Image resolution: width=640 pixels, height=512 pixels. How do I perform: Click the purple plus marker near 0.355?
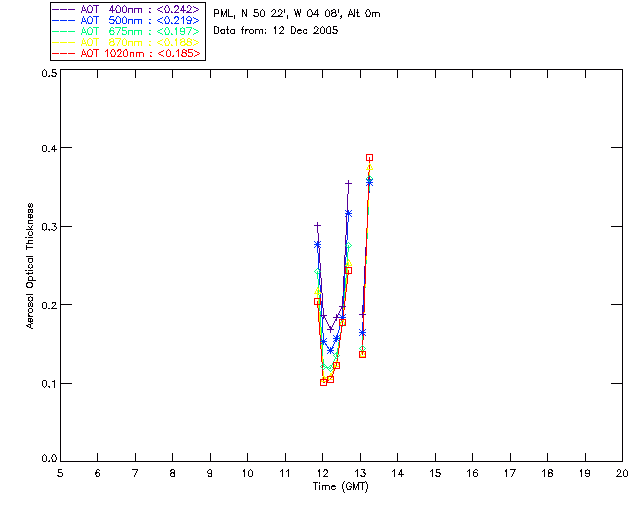[348, 184]
